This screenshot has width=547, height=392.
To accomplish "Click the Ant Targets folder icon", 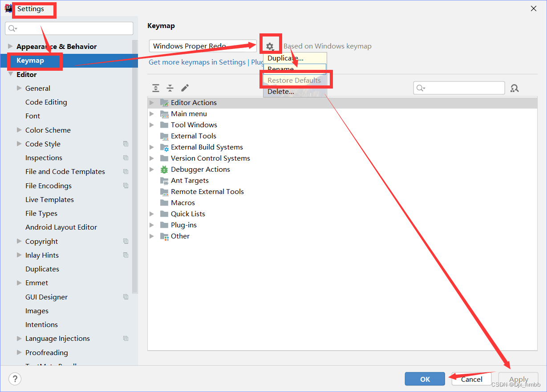I will point(164,181).
